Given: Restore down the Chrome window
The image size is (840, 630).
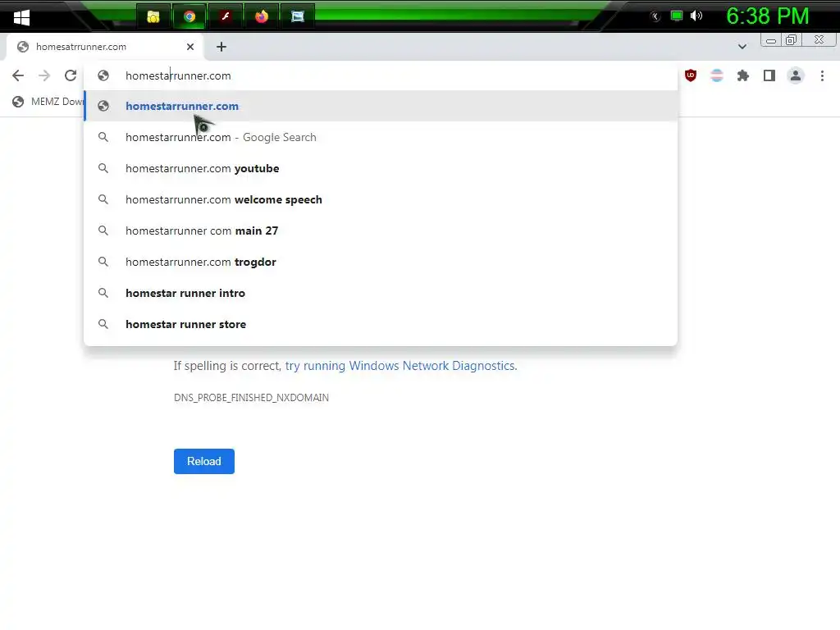Looking at the screenshot, I should (792, 40).
